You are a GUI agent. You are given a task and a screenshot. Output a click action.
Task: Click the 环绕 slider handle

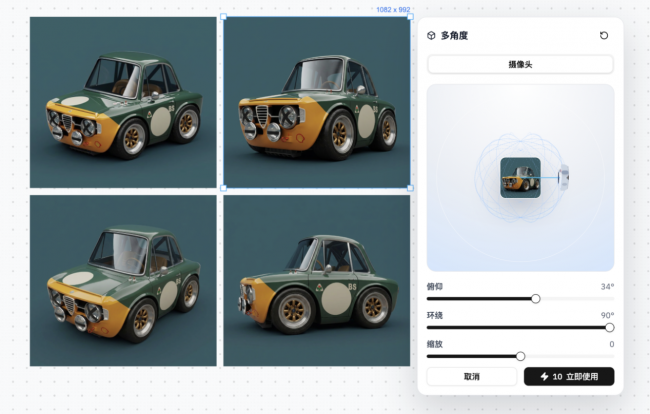[609, 327]
